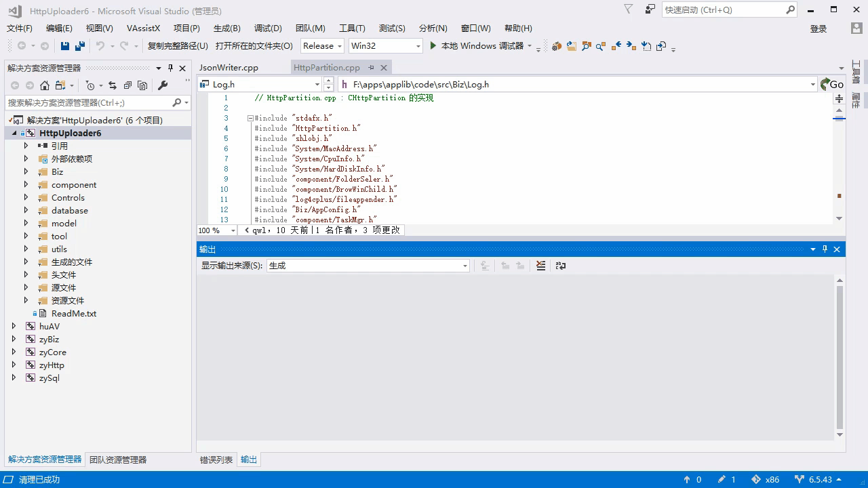Click the Solution Explorer pending changes filter icon
The height and width of the screenshot is (488, 868).
pos(90,85)
